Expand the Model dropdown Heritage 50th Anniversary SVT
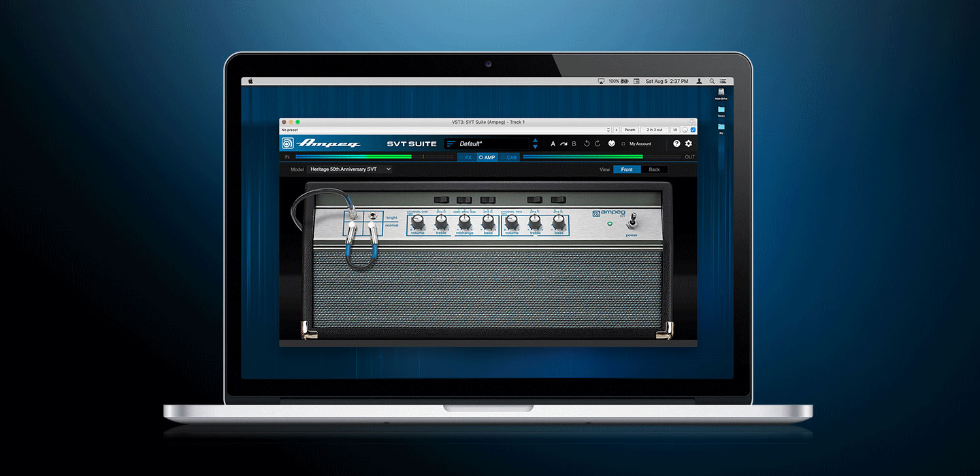 (350, 169)
